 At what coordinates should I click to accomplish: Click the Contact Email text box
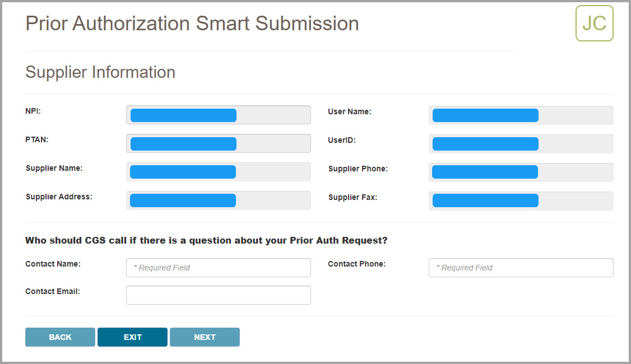coord(218,295)
